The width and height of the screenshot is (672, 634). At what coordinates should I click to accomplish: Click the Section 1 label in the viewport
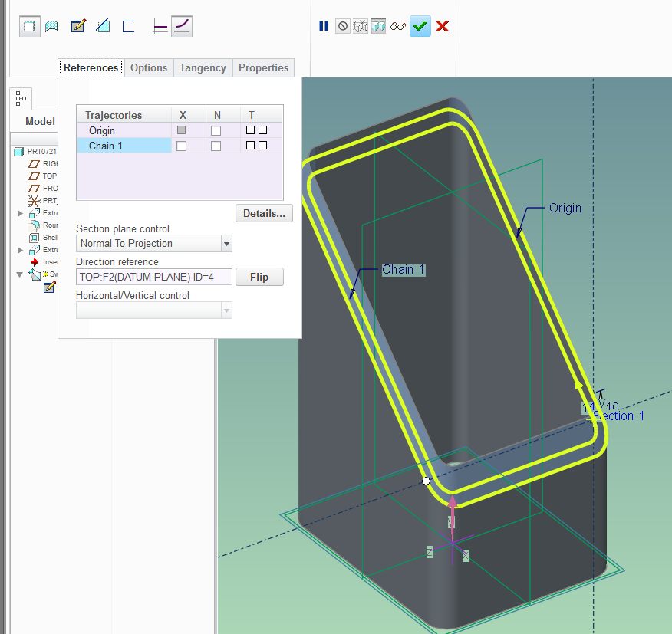[618, 416]
